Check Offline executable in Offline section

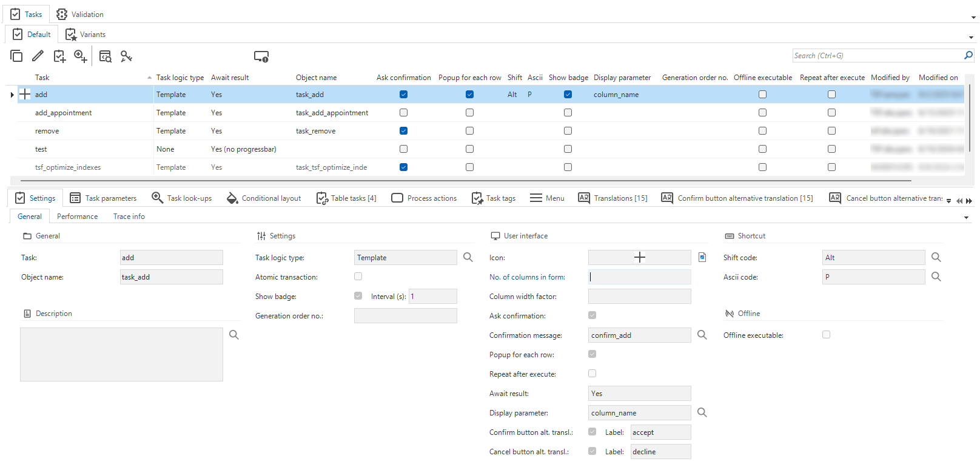[826, 335]
